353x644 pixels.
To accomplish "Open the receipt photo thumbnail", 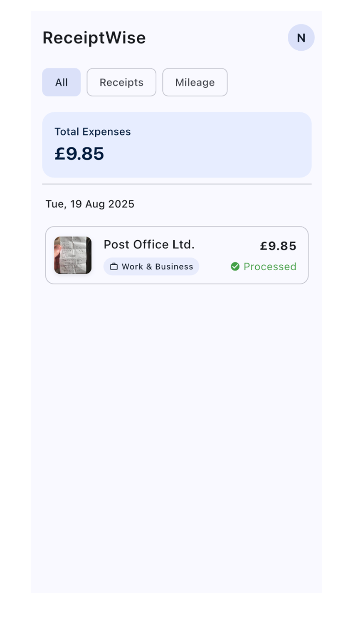I will (x=73, y=255).
